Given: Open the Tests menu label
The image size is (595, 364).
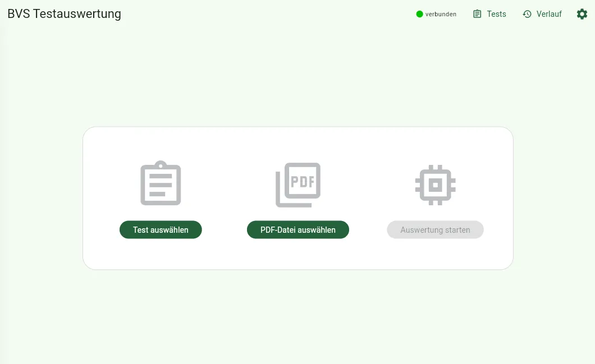Looking at the screenshot, I should point(496,14).
